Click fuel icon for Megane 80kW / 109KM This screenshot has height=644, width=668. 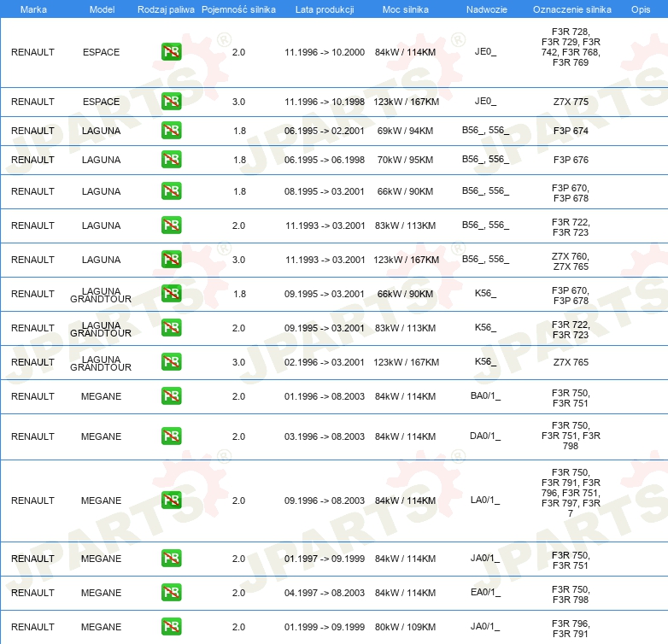(171, 627)
